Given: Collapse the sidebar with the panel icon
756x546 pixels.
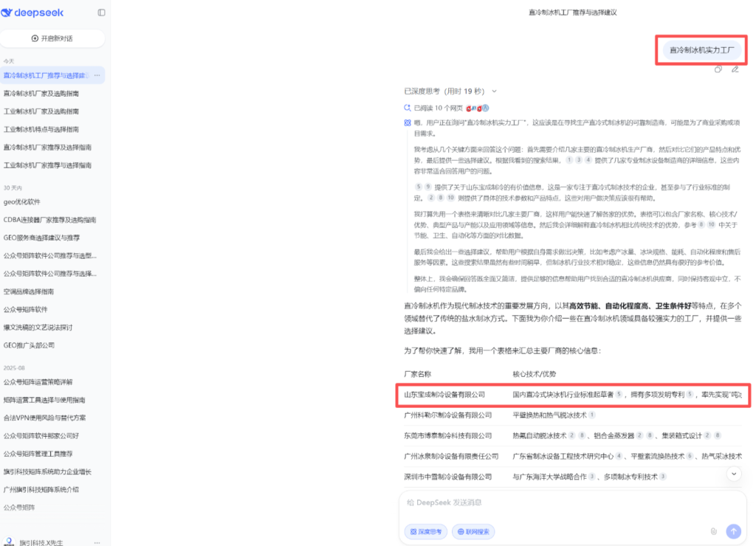Looking at the screenshot, I should (101, 13).
